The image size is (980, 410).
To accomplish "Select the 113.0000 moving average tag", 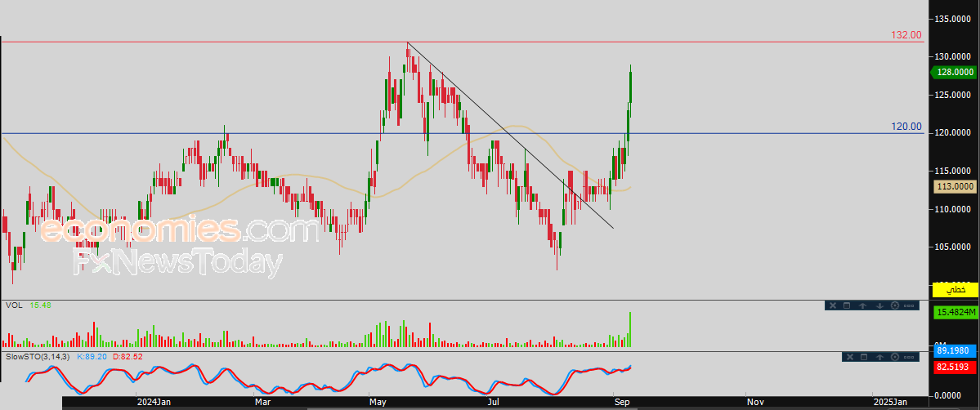I will (x=955, y=186).
